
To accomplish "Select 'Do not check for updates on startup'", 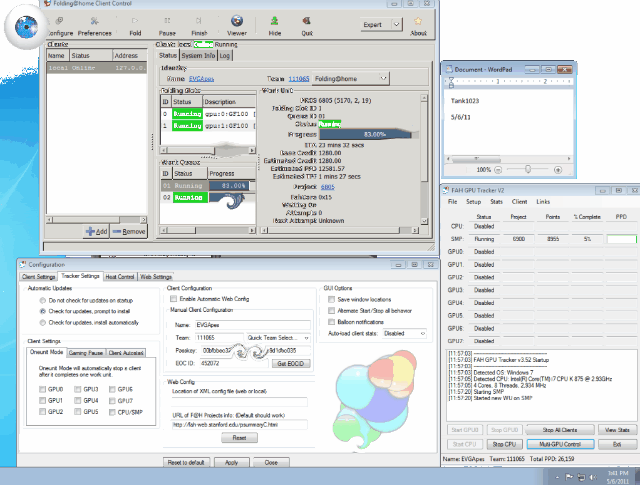I will point(42,300).
